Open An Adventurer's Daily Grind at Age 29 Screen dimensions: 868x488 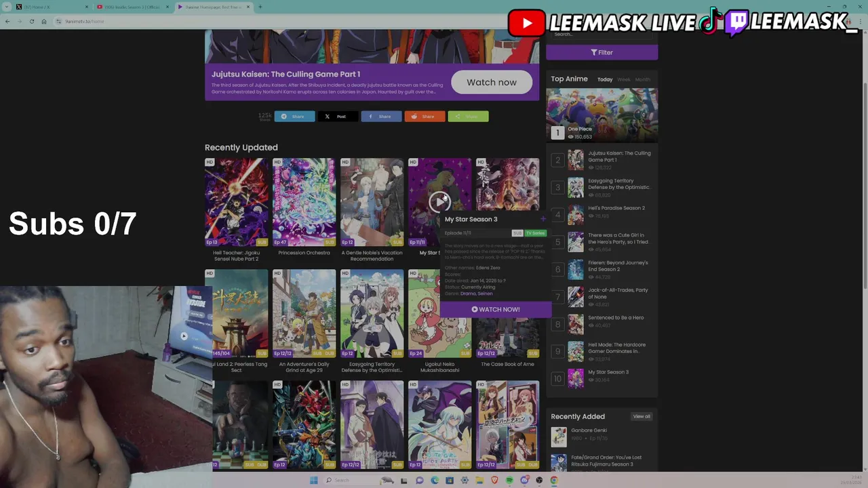point(304,313)
